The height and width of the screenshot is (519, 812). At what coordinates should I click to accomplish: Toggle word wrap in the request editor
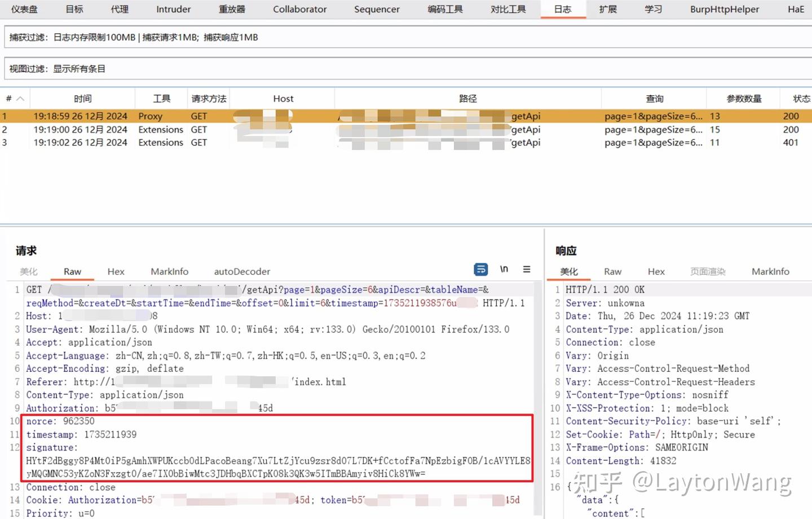481,270
